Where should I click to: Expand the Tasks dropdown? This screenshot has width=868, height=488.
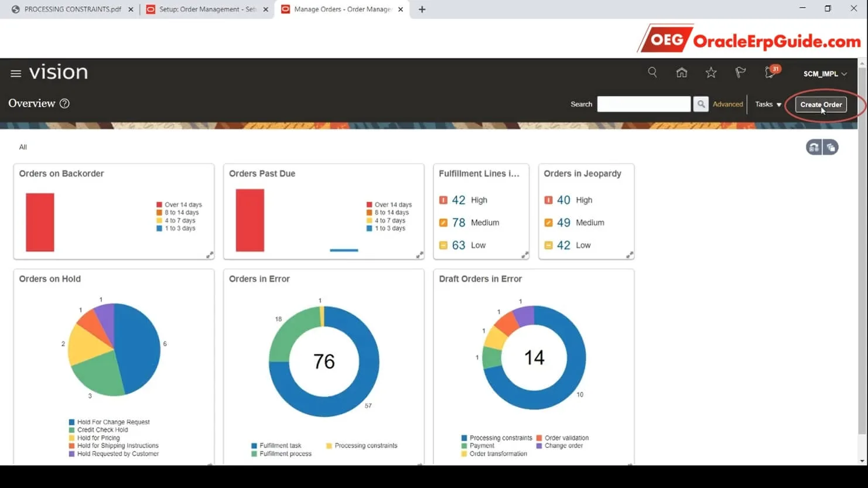point(768,104)
